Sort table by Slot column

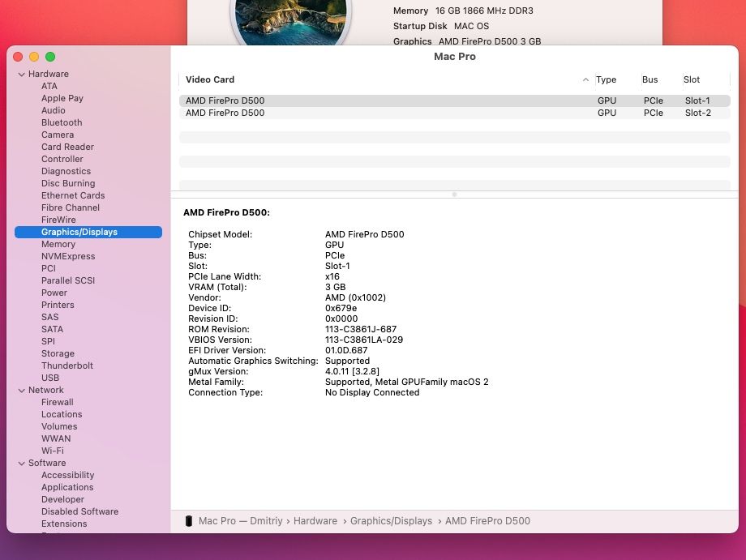pyautogui.click(x=692, y=80)
